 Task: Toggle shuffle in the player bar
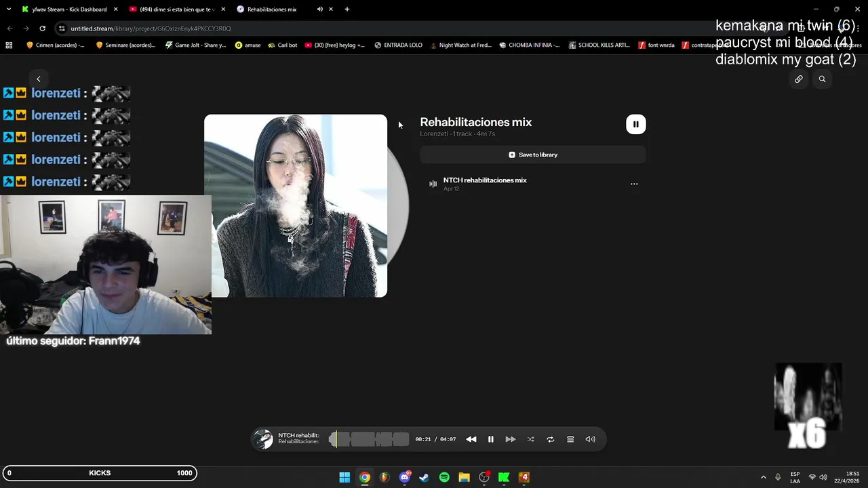(530, 439)
